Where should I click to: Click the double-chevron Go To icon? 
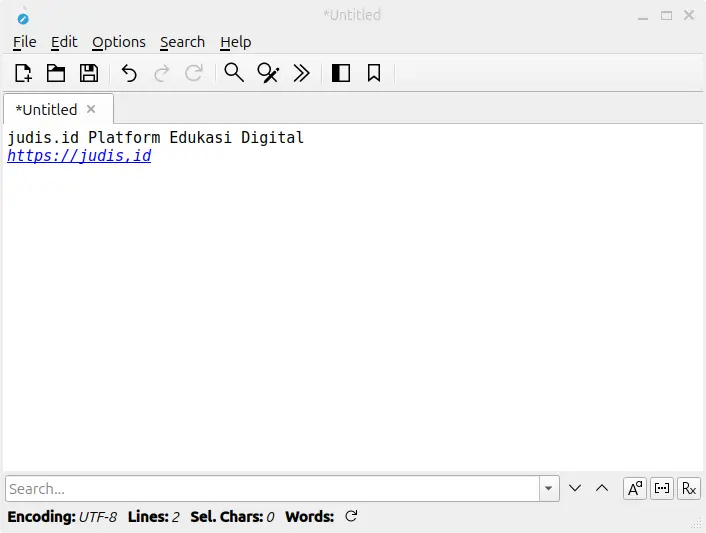(301, 73)
